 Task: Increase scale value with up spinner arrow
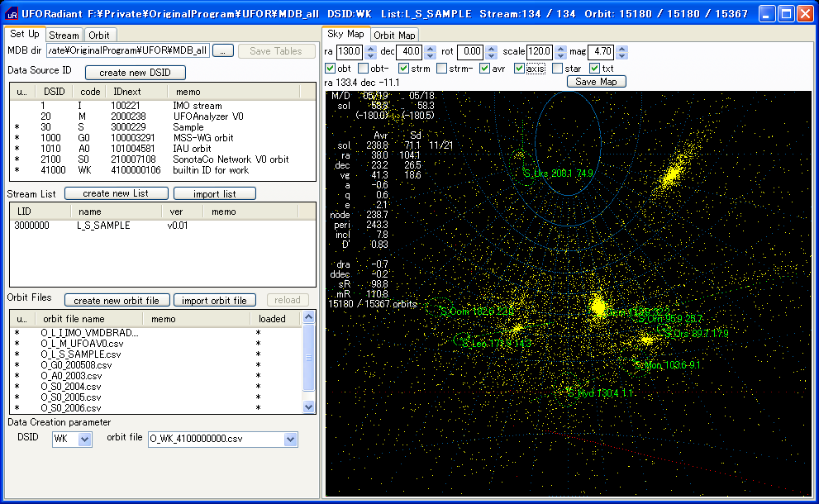(x=561, y=49)
